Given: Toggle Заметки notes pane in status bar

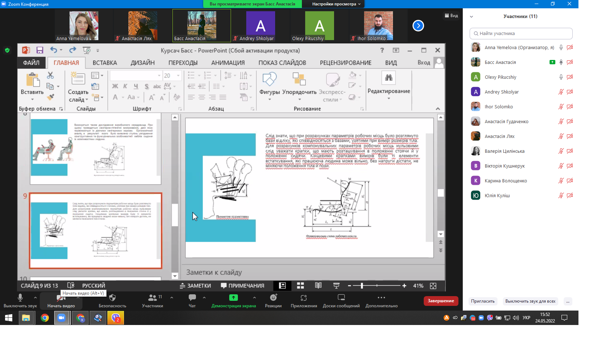Looking at the screenshot, I should click(x=196, y=286).
